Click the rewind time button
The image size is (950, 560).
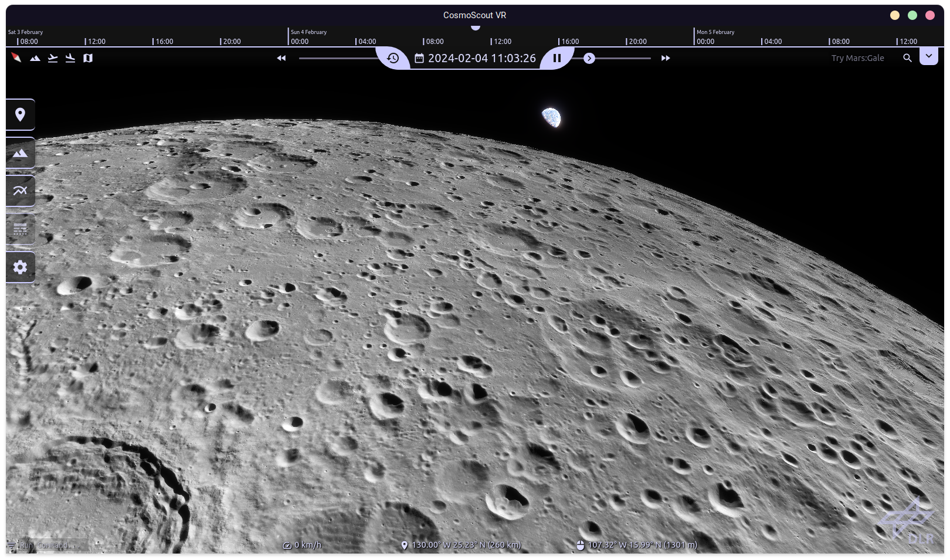click(281, 58)
